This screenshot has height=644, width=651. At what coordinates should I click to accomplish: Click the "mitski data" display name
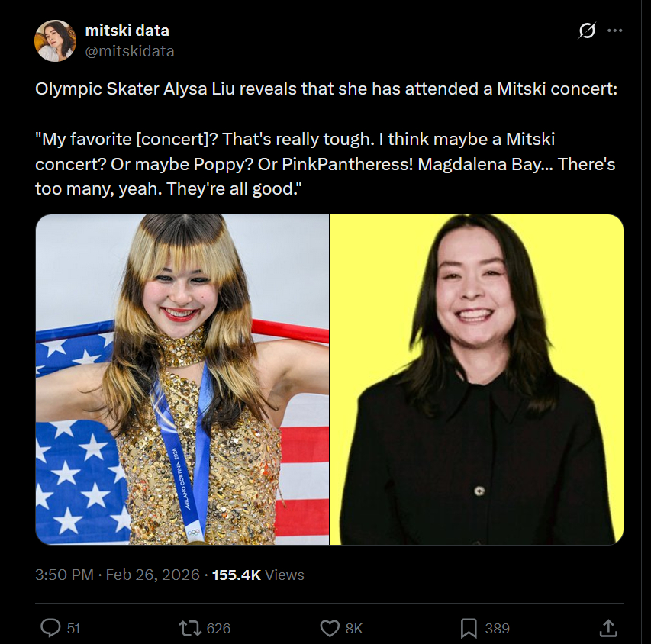pyautogui.click(x=127, y=31)
